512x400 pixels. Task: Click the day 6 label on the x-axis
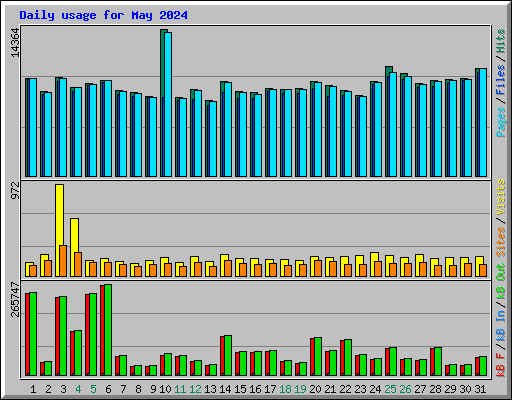(x=108, y=389)
